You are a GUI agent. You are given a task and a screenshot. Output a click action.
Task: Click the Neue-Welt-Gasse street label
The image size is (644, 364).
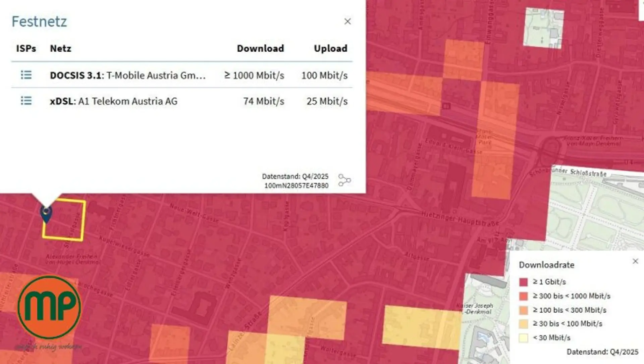tap(194, 213)
